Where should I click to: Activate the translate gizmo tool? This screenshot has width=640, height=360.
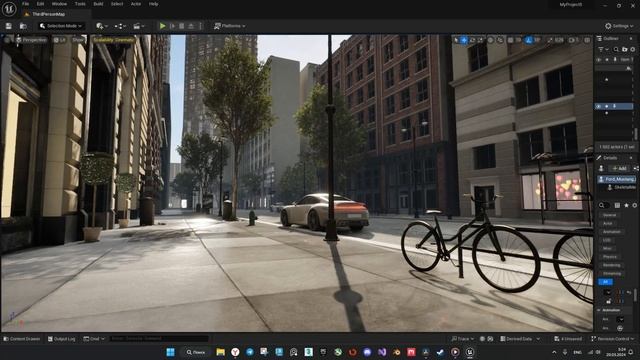[x=464, y=40]
